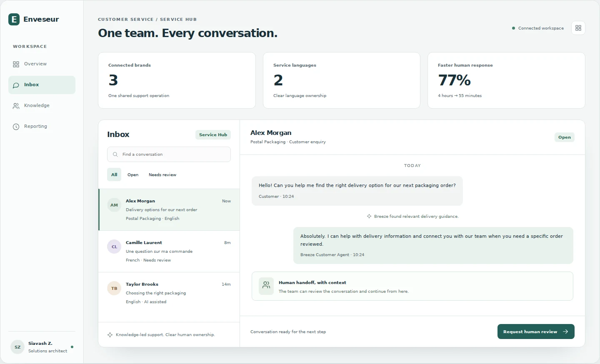Click the sparkle icon beside Breeze guidance note

pyautogui.click(x=369, y=217)
